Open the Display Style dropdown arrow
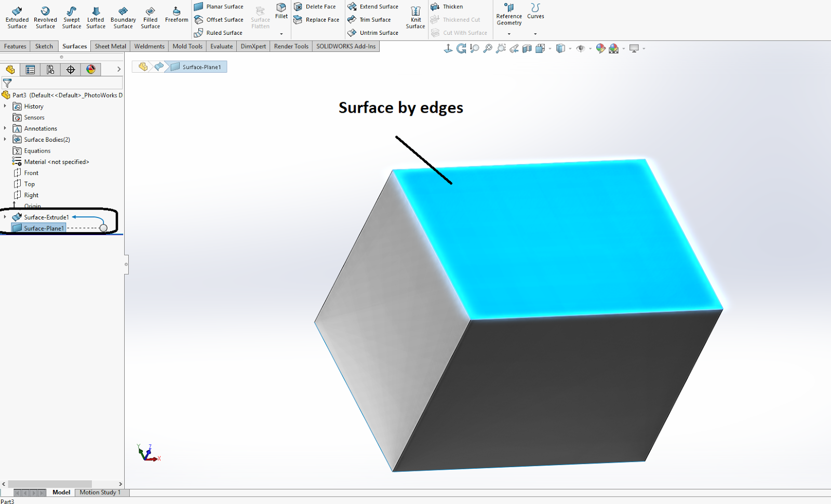This screenshot has width=831, height=504. [x=569, y=48]
